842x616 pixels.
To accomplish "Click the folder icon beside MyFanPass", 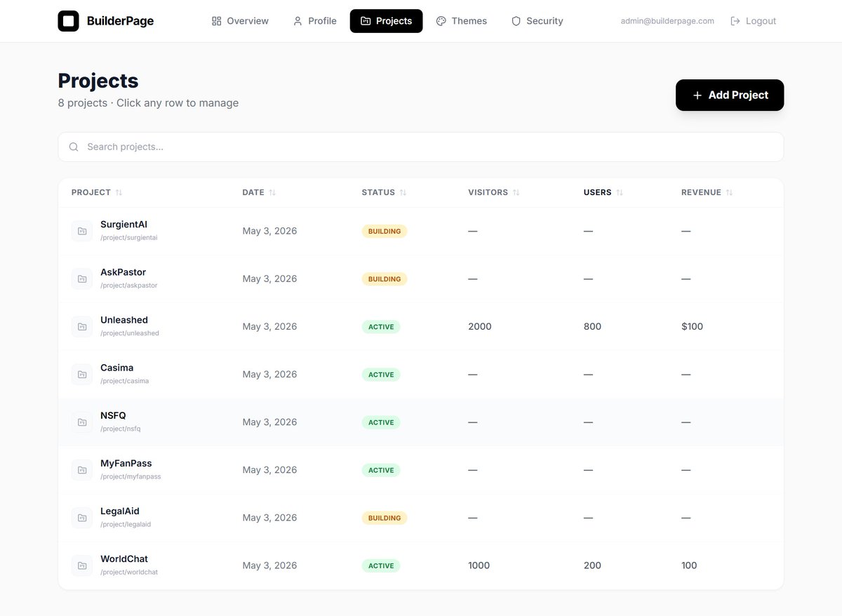I will [x=82, y=469].
